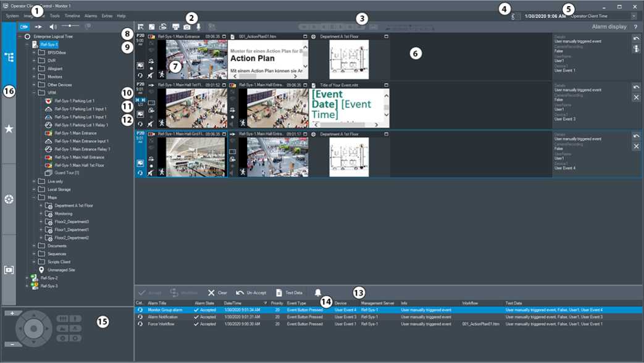Screen dimensions: 644x363
Task: Click the Text Data button
Action: 288,293
